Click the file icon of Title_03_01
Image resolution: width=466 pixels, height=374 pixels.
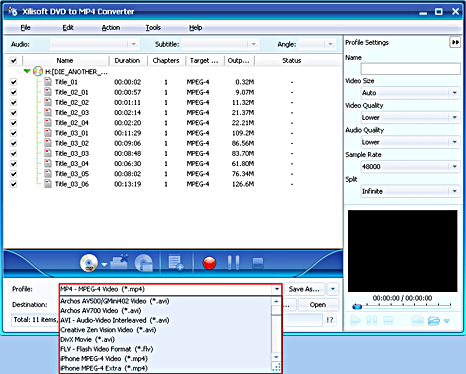click(x=48, y=133)
